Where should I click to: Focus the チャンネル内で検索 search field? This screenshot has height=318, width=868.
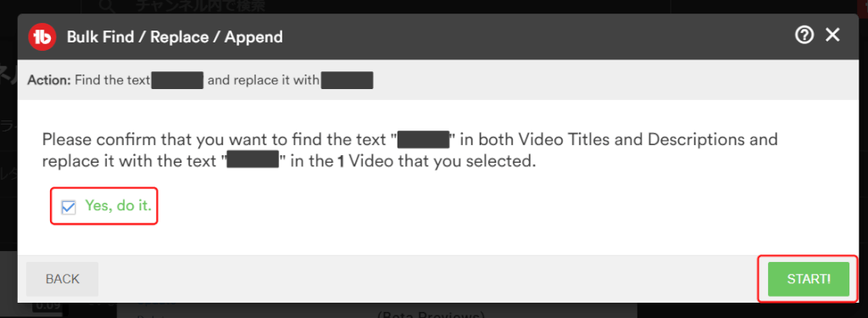[376, 7]
